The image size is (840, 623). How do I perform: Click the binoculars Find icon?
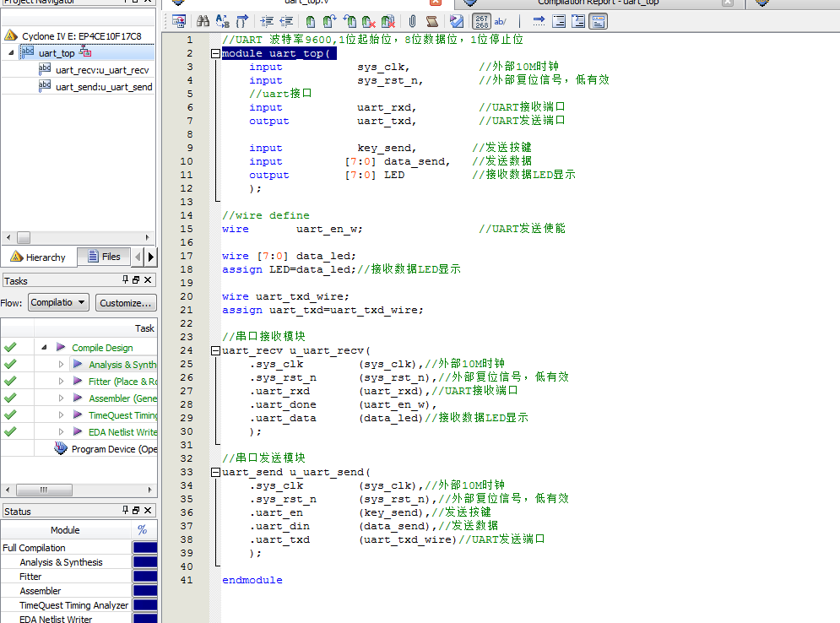click(x=203, y=21)
